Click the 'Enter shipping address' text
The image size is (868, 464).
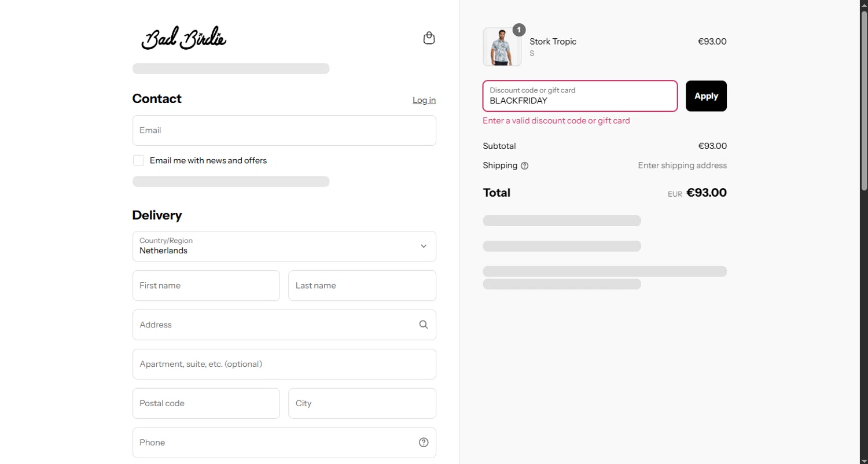point(682,165)
